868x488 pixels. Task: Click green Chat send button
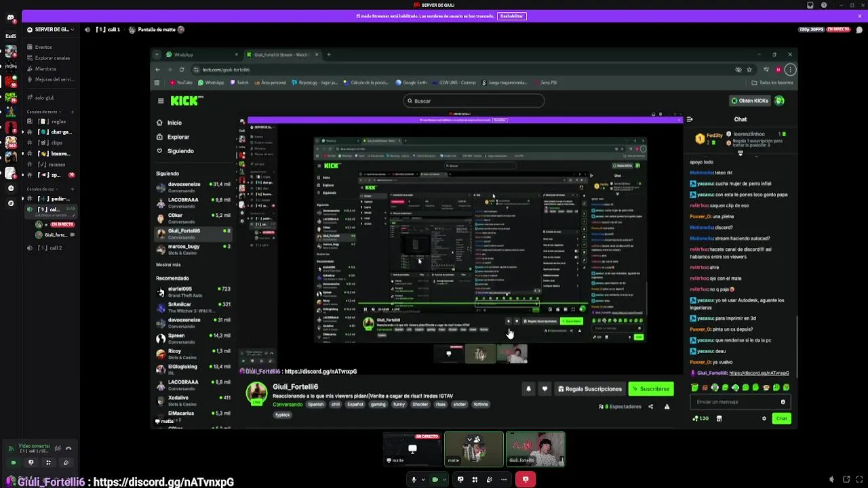coord(782,419)
